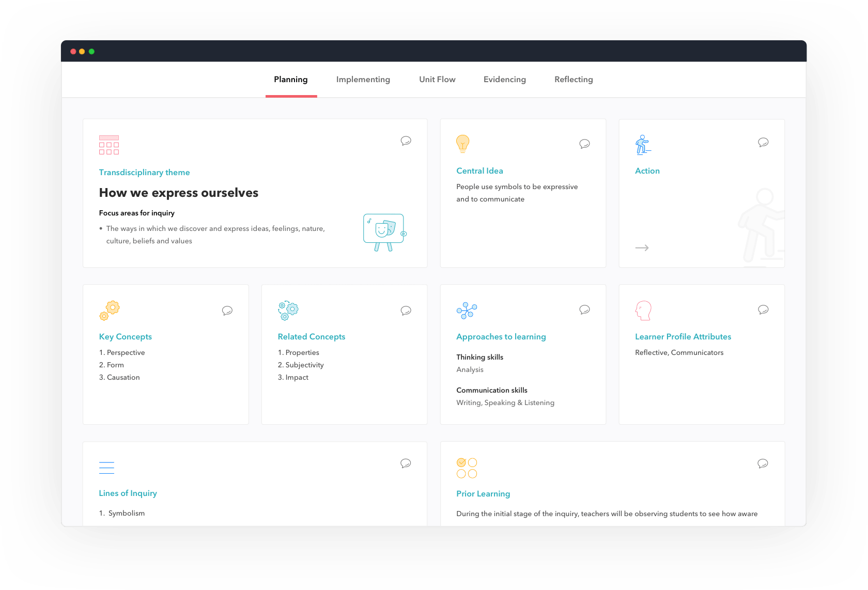Click the Central Idea lightbulb icon
Image resolution: width=868 pixels, height=590 pixels.
462,143
